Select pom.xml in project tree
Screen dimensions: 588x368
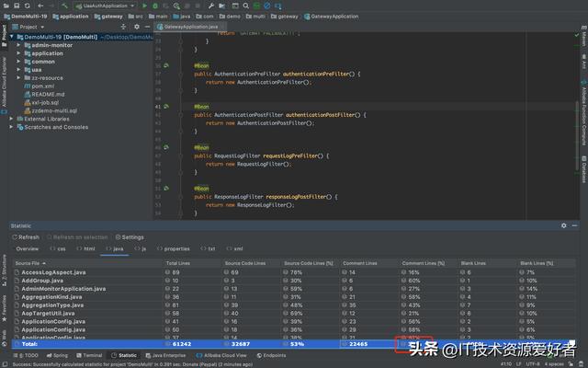click(x=40, y=86)
